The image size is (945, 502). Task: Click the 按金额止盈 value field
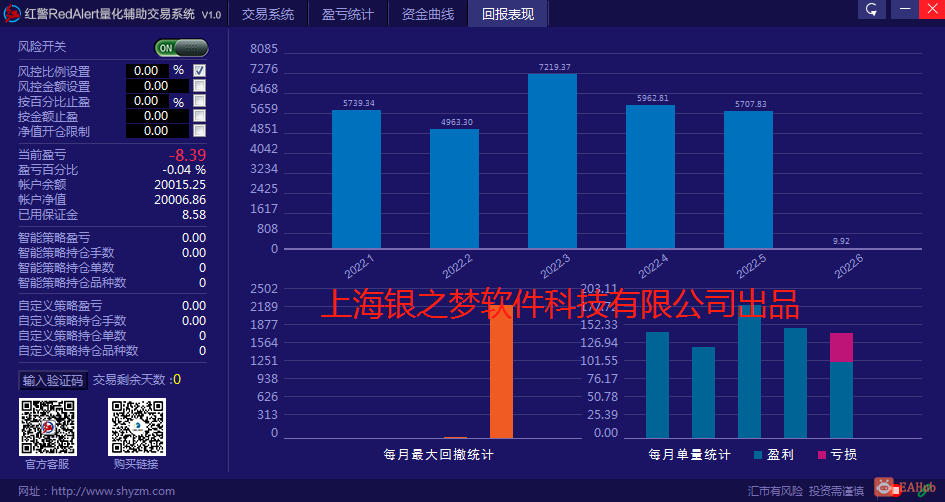(157, 116)
